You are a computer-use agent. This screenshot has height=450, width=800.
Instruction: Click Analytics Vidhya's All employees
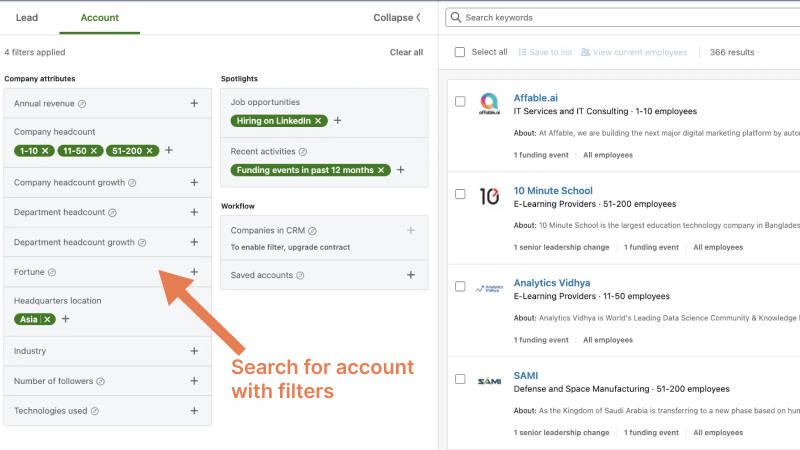(x=608, y=340)
